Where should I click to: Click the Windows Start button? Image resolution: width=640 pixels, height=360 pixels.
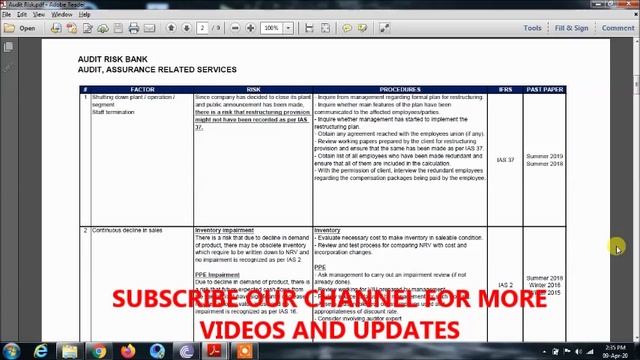[11, 351]
